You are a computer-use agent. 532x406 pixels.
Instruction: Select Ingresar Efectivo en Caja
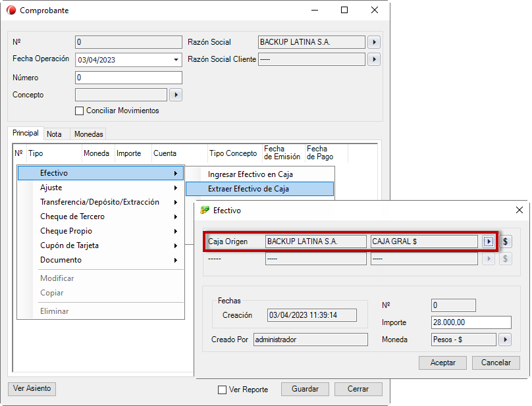260,174
